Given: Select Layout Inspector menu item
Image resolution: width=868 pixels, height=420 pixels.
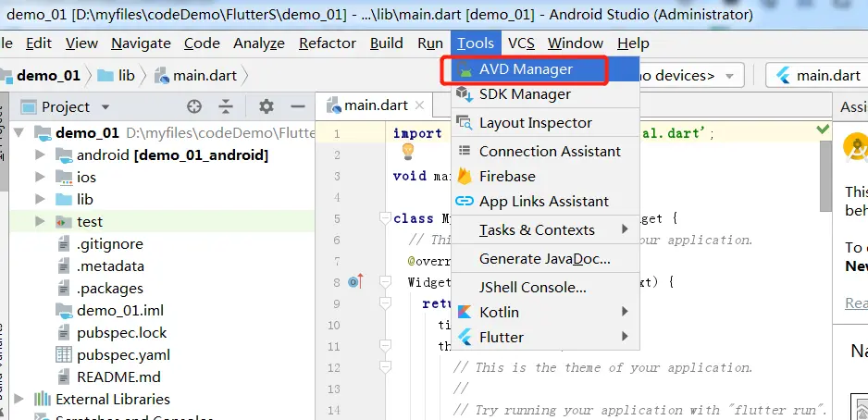Looking at the screenshot, I should tap(545, 123).
